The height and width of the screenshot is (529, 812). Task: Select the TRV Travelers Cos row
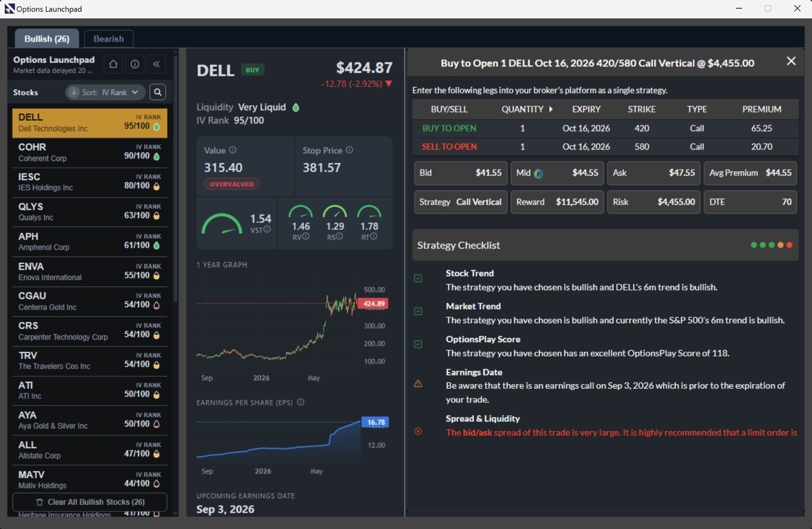click(x=90, y=361)
